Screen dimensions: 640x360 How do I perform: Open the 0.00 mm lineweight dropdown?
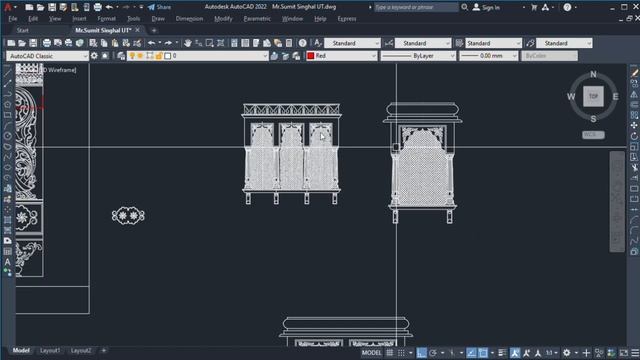[489, 56]
